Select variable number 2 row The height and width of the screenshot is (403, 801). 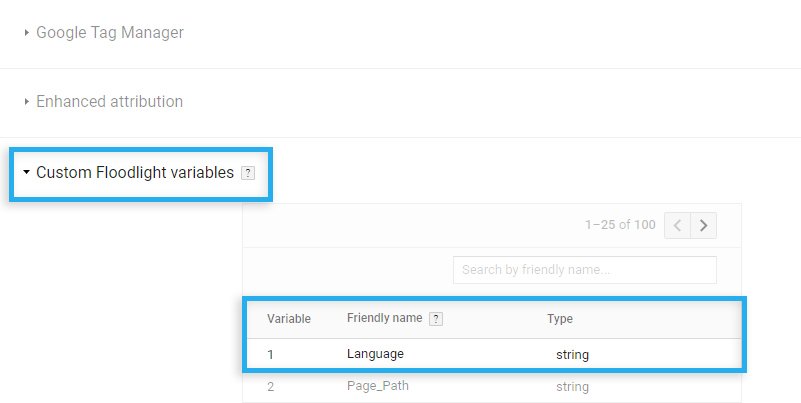pos(492,386)
